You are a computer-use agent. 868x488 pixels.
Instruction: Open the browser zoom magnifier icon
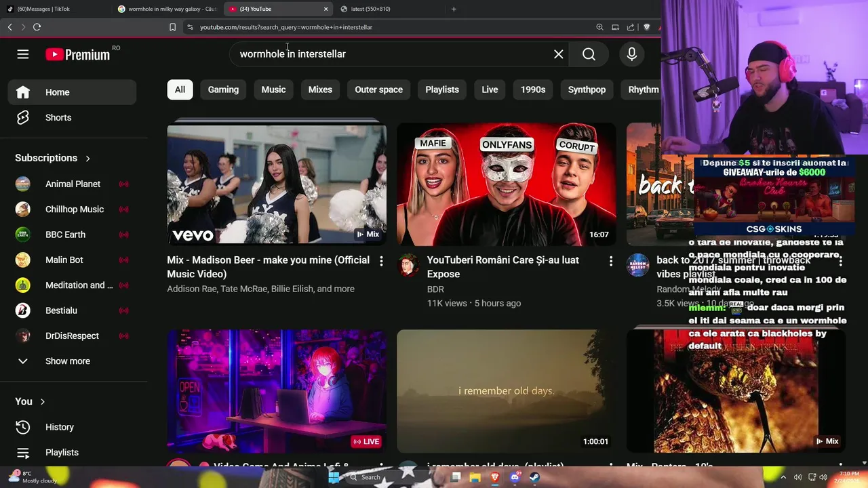599,27
